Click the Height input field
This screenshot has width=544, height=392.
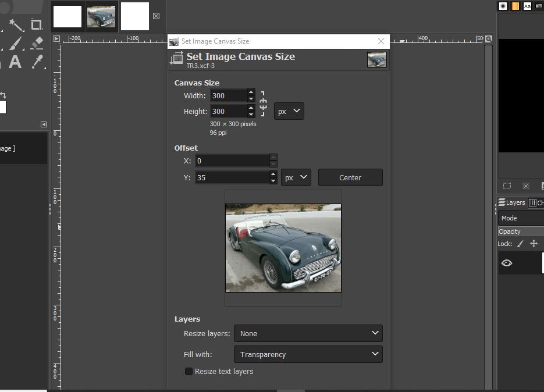coord(229,111)
